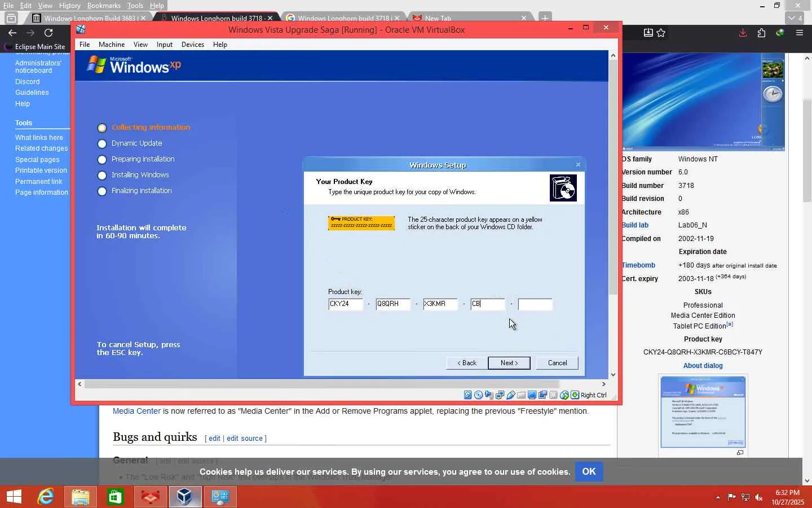Click the reader view icon beside the star
Screen dimensions: 812x508
pyautogui.click(x=648, y=33)
